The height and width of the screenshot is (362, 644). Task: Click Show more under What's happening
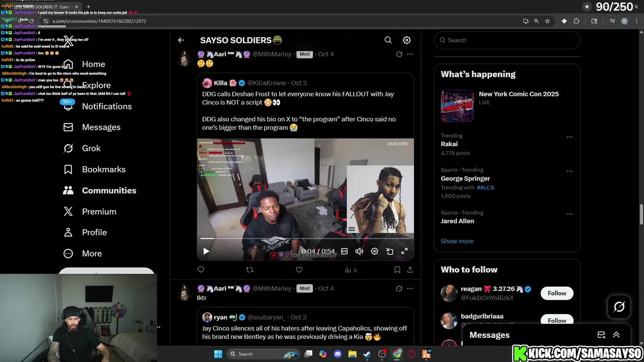(x=457, y=241)
